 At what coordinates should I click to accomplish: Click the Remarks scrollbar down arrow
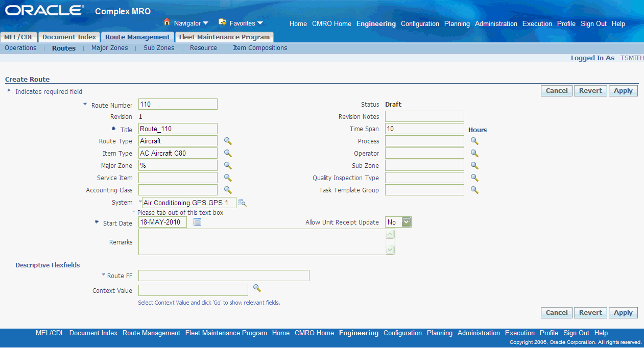tap(390, 250)
